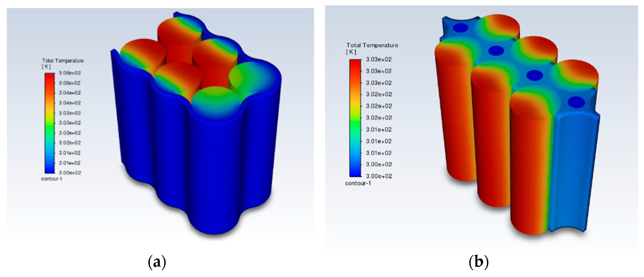Click the left plot's temperature color bar
The image size is (644, 277).
(50, 123)
